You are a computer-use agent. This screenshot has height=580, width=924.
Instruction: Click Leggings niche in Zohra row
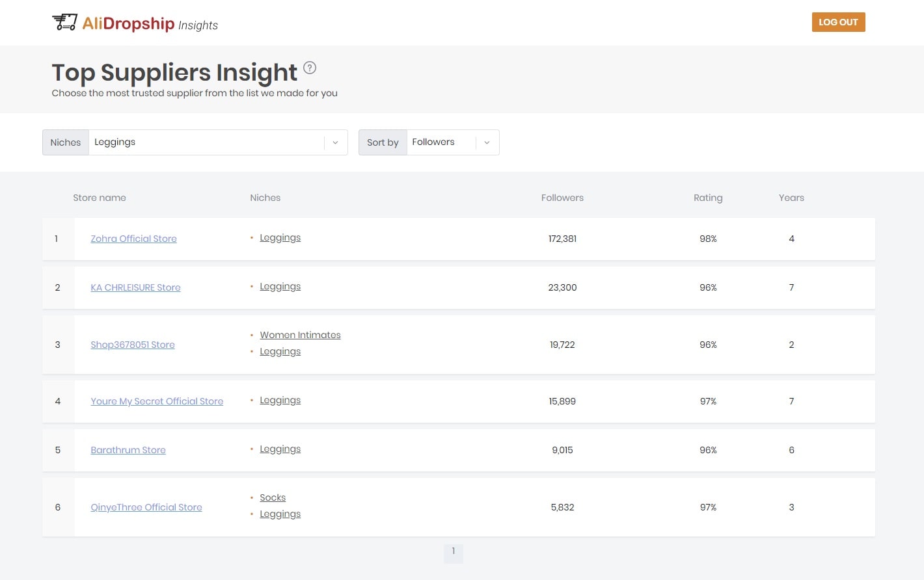pyautogui.click(x=280, y=238)
